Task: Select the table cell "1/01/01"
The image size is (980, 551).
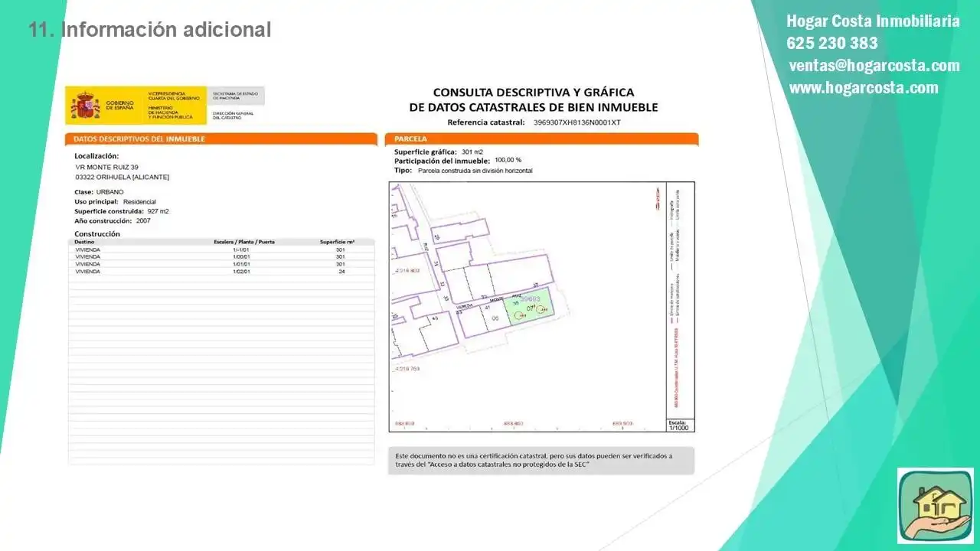Action: (241, 264)
